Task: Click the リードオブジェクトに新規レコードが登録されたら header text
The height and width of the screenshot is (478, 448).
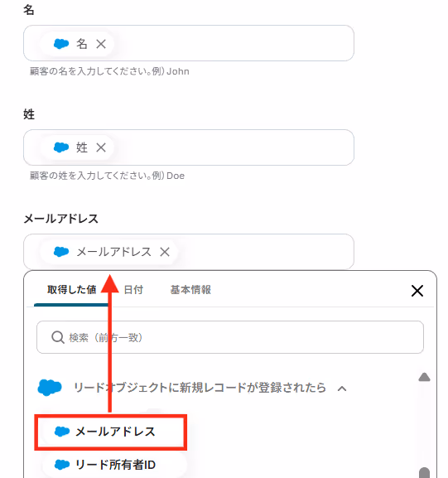Action: 200,388
